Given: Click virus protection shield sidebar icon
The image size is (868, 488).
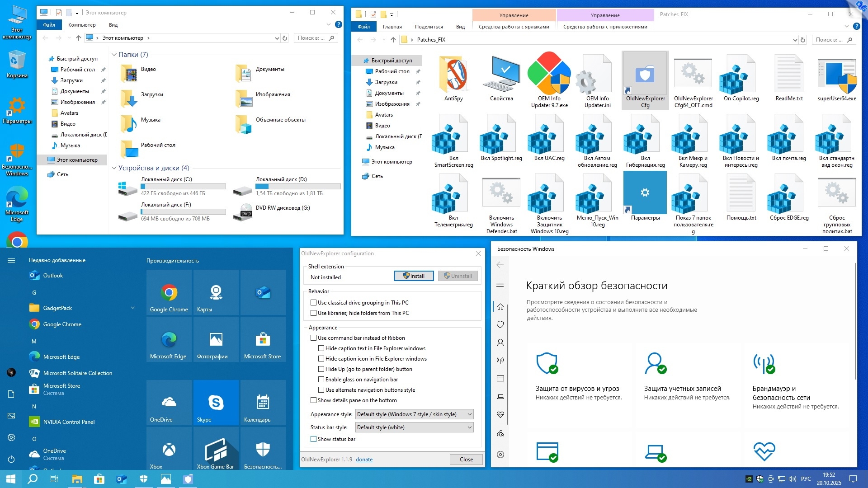Looking at the screenshot, I should point(500,324).
